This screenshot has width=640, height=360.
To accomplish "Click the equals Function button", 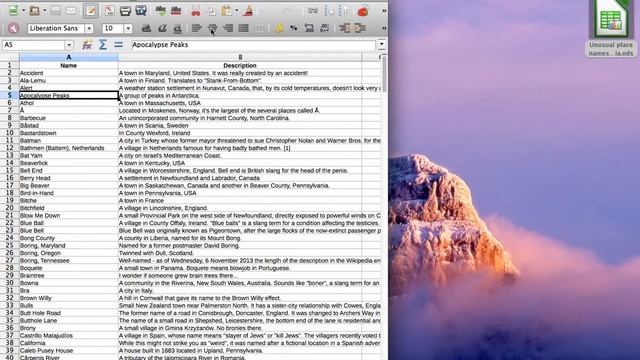I will [x=118, y=45].
